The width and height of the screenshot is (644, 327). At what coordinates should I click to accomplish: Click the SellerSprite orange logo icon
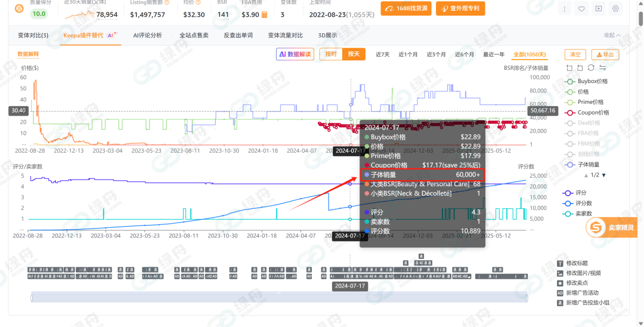pyautogui.click(x=19, y=8)
